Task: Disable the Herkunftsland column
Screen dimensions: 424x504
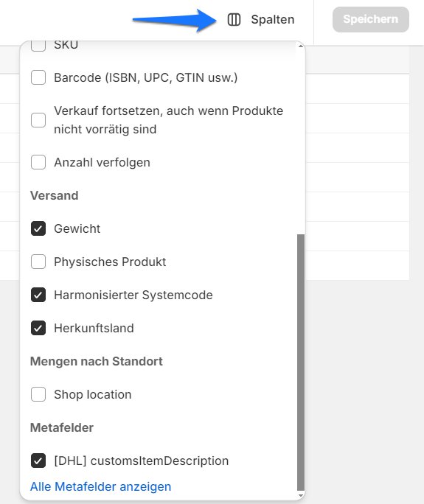Action: 38,328
